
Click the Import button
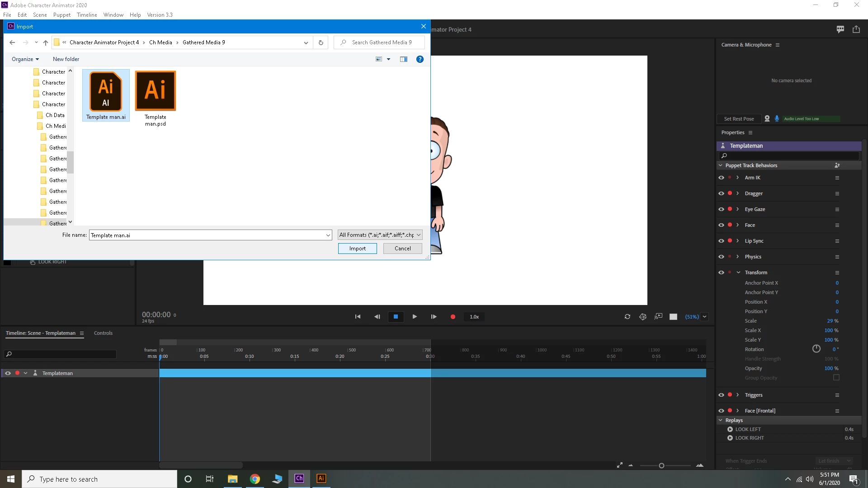pyautogui.click(x=357, y=249)
